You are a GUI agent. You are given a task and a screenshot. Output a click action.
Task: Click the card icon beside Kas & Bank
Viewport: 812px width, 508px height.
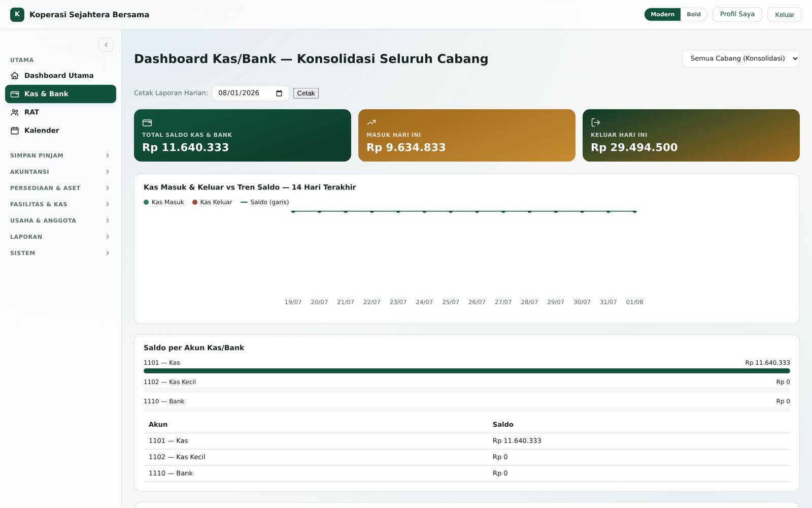[15, 94]
